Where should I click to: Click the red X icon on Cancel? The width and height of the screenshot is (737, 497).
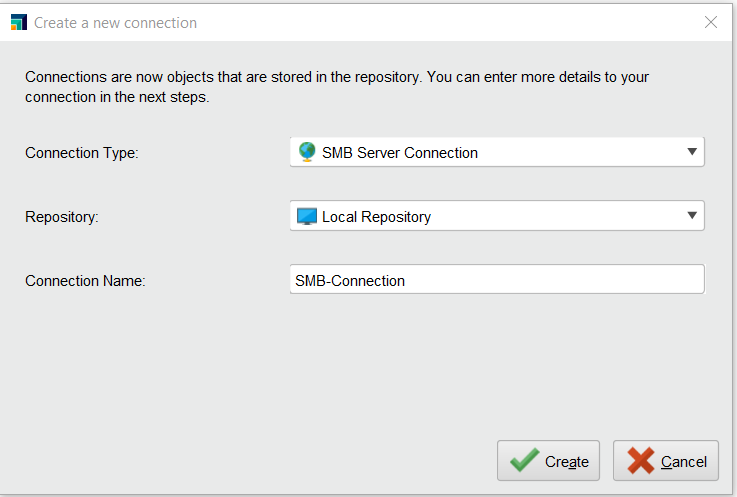tap(640, 461)
